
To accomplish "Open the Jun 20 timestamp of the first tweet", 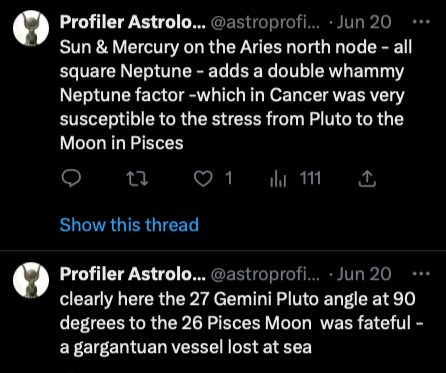I will coord(363,22).
